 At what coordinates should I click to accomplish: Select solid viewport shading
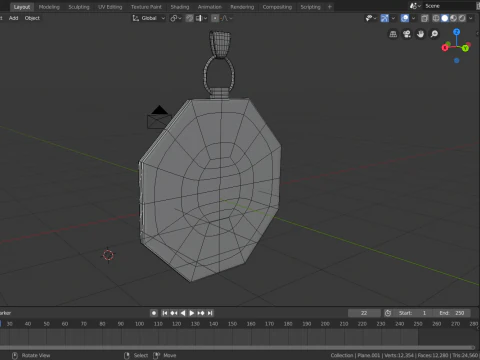point(445,18)
